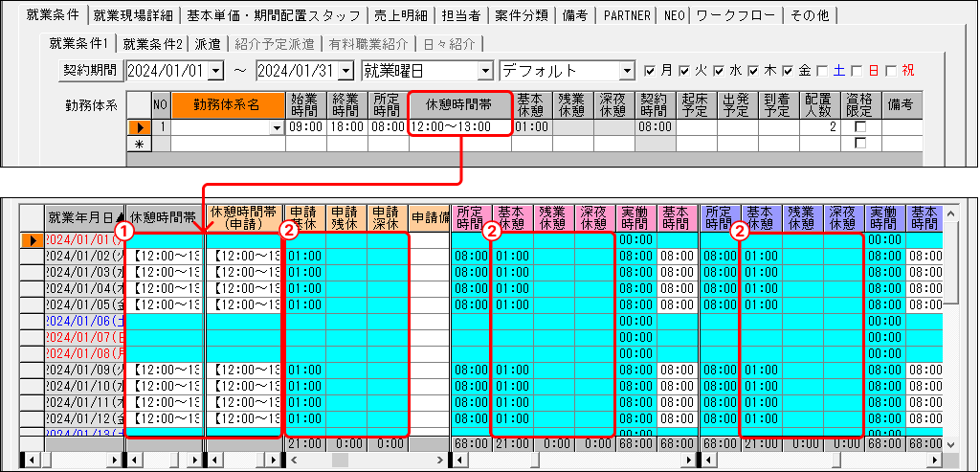Open the 備考 tab
The height and width of the screenshot is (472, 980).
pyautogui.click(x=575, y=15)
